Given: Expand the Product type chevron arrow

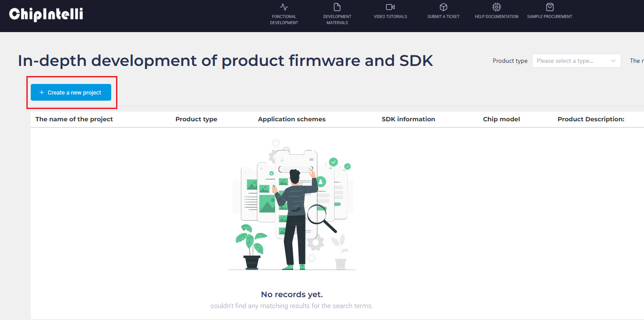Looking at the screenshot, I should 613,61.
